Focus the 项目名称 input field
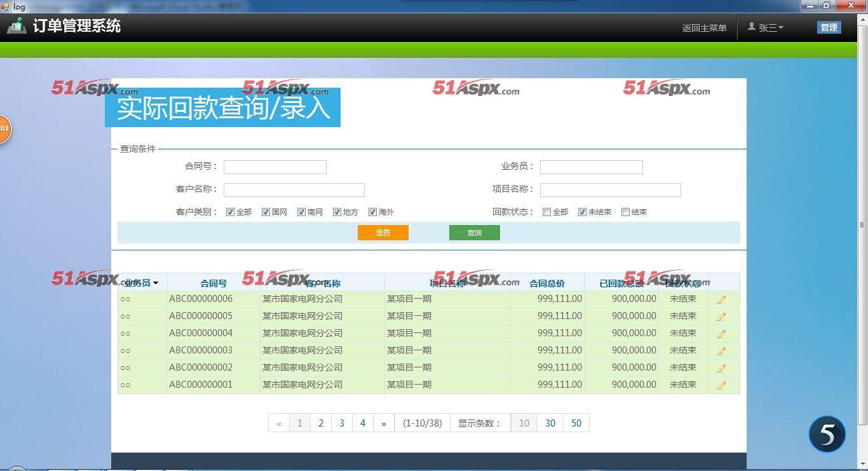Viewport: 868px width, 471px height. [x=611, y=190]
